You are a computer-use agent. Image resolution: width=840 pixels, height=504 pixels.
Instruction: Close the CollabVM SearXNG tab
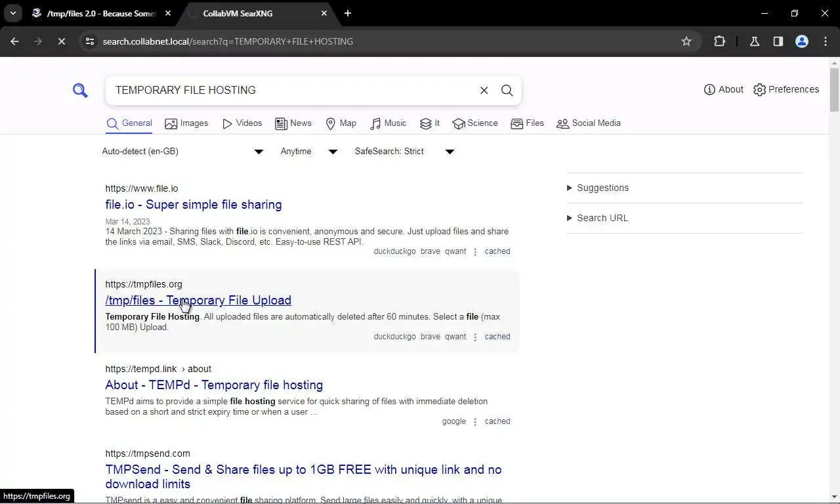pos(324,13)
